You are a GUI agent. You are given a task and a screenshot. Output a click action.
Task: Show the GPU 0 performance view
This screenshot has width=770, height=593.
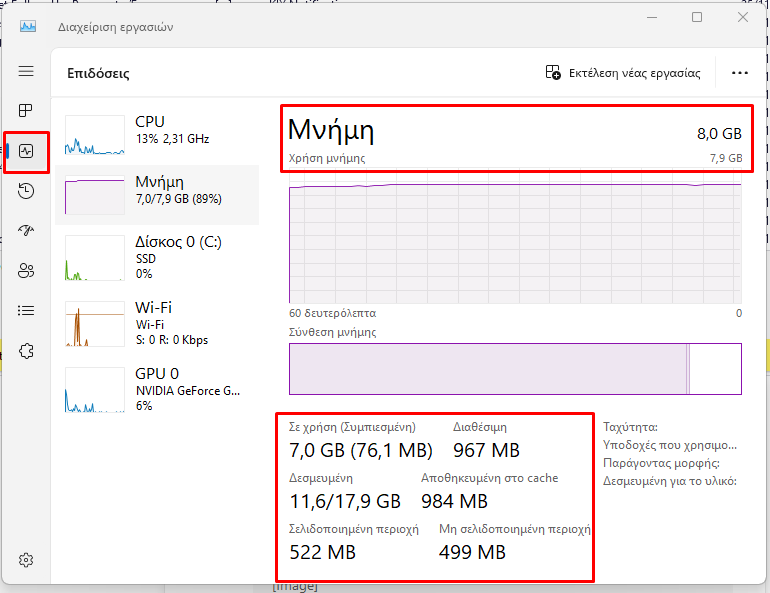point(156,390)
